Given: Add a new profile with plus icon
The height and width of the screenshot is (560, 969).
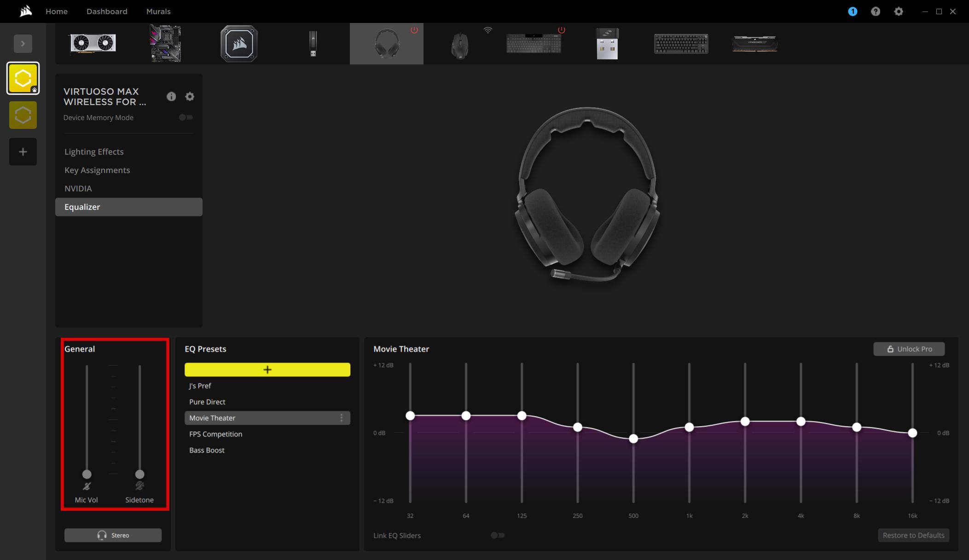Looking at the screenshot, I should pos(23,152).
